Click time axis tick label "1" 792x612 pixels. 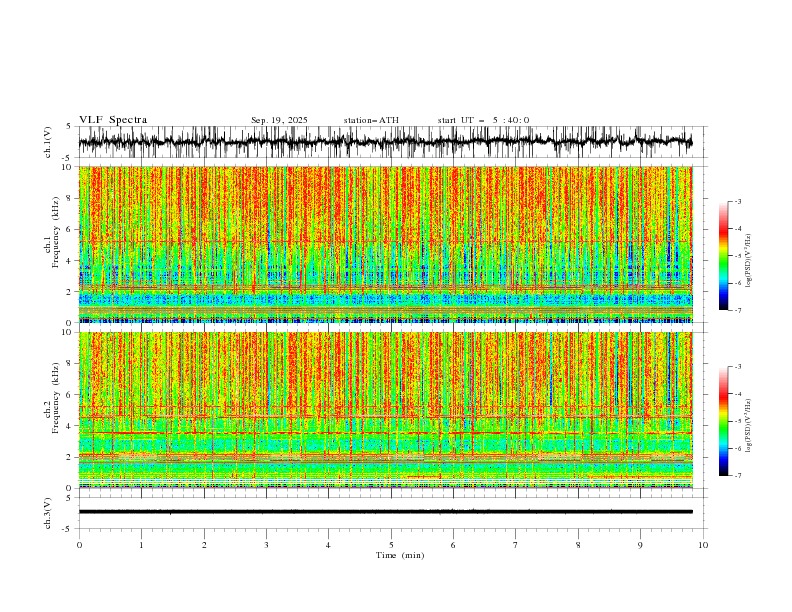(141, 545)
